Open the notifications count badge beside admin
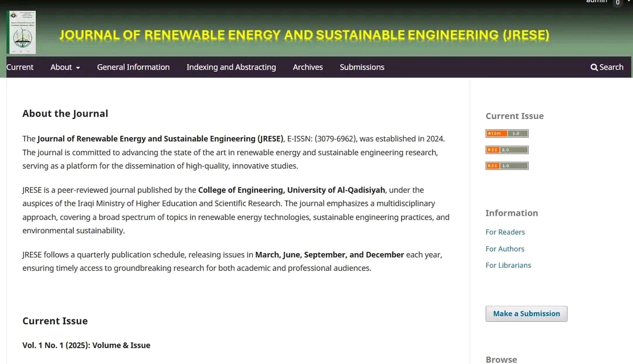The image size is (633, 364). coord(617,2)
